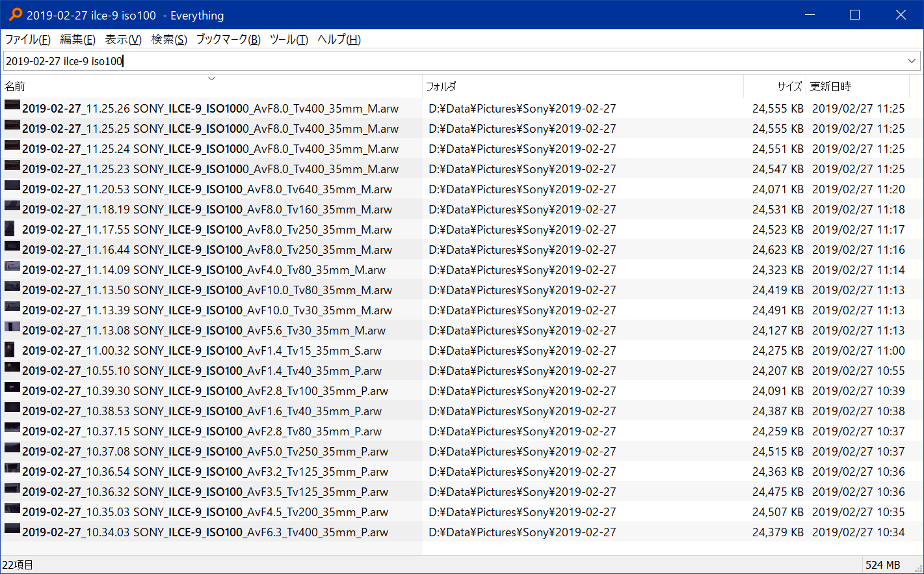Click thumbnail of 10.37.15 Tv80 file
Image resolution: width=924 pixels, height=574 pixels.
(x=12, y=428)
